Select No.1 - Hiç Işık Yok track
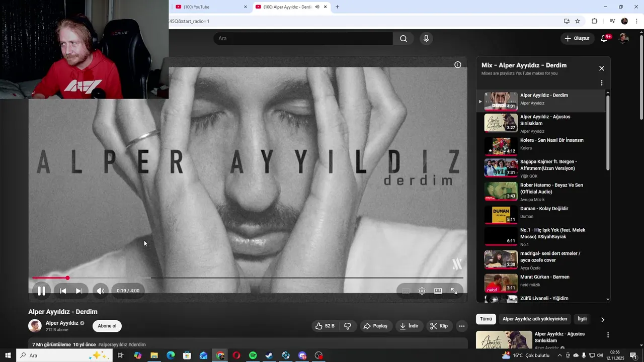The width and height of the screenshot is (644, 362). pos(541,237)
